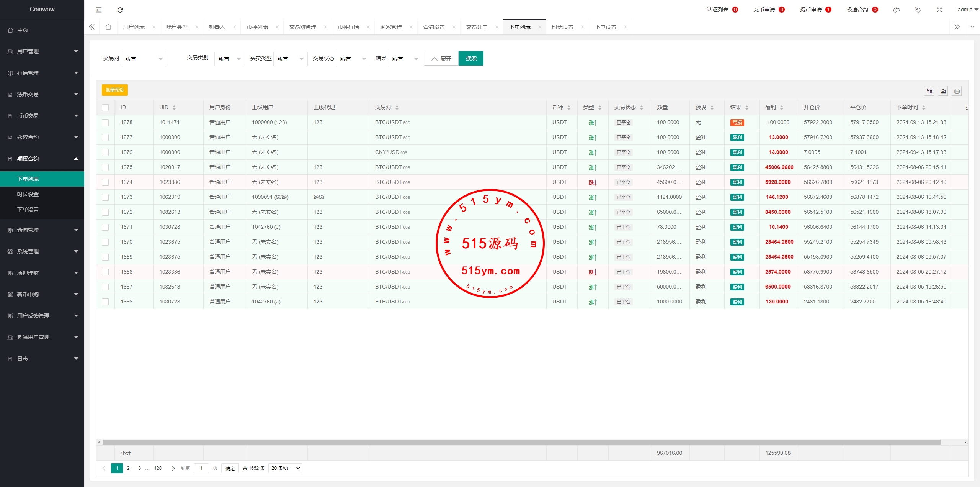This screenshot has width=980, height=487.
Task: Open the 交易对 filter dropdown
Action: click(144, 59)
